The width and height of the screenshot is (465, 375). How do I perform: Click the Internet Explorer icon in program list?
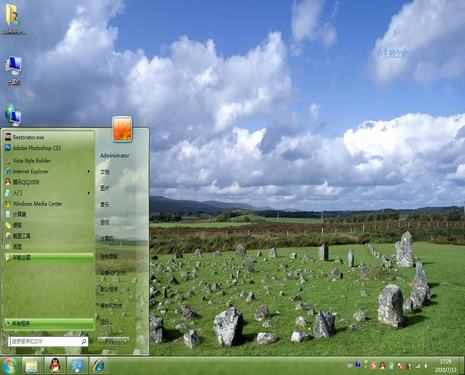pyautogui.click(x=8, y=171)
